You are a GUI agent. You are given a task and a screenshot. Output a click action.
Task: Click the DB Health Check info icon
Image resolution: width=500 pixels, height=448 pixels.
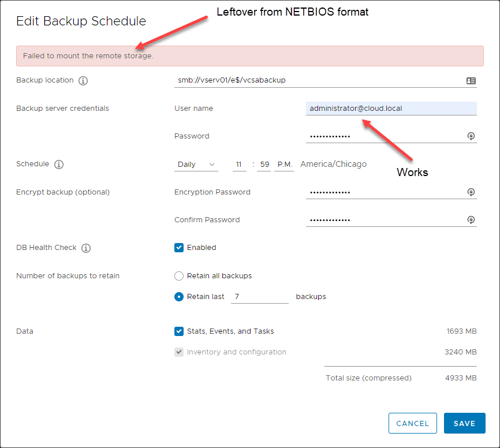point(85,248)
